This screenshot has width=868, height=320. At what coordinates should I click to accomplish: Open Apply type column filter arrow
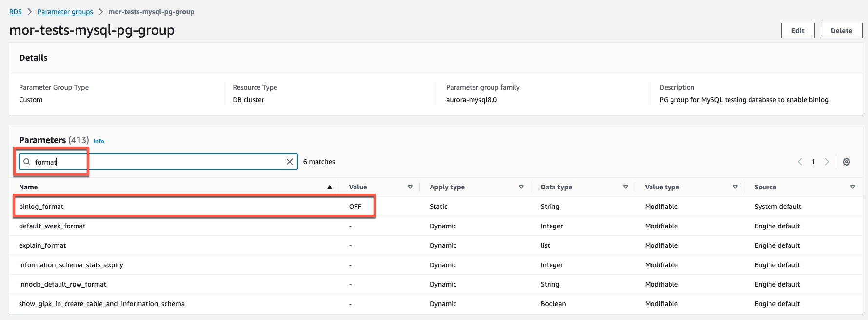click(x=521, y=187)
